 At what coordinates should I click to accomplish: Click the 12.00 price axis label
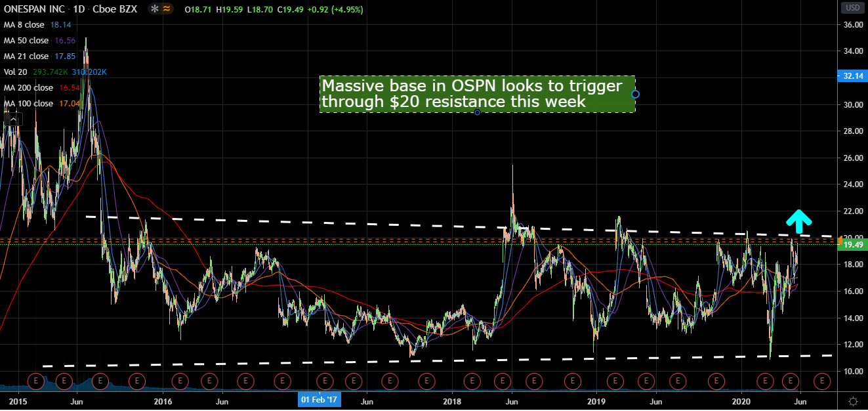852,345
